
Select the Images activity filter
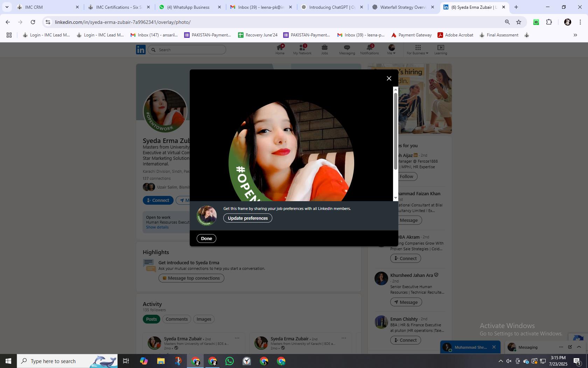204,319
